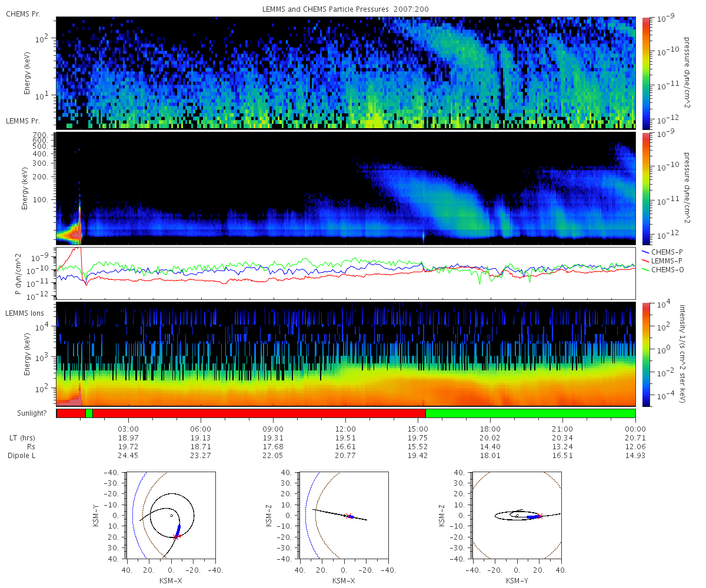Click the Rs value '12.06'
The width and height of the screenshot is (706, 588).
(x=635, y=447)
